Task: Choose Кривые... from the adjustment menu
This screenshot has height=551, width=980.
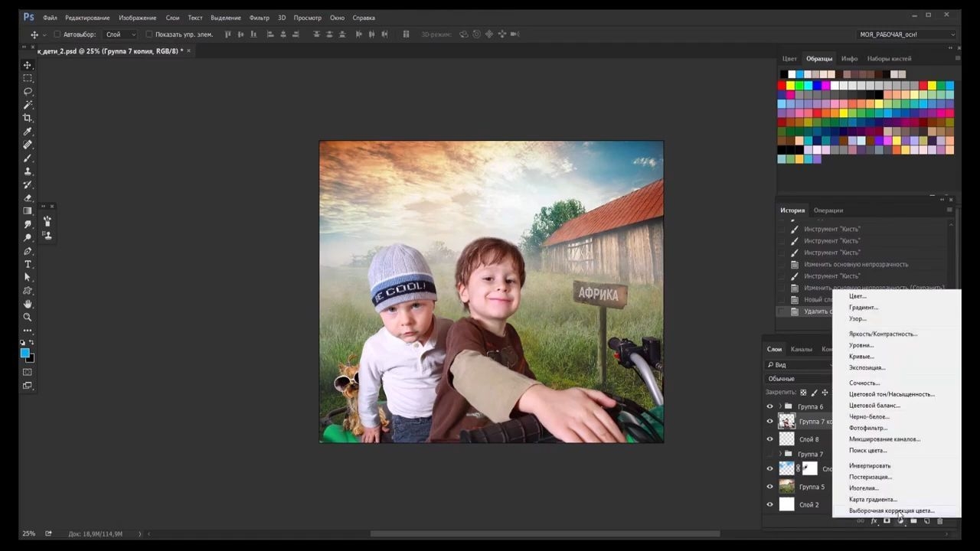Action: [861, 357]
